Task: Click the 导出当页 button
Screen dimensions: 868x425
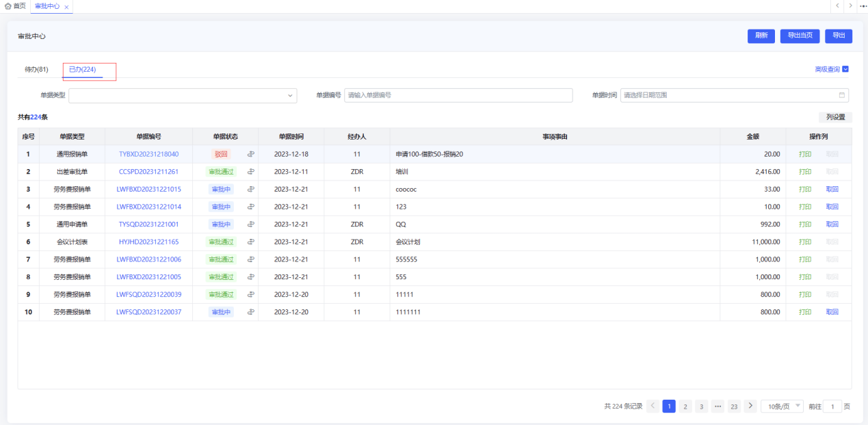Action: 800,36
